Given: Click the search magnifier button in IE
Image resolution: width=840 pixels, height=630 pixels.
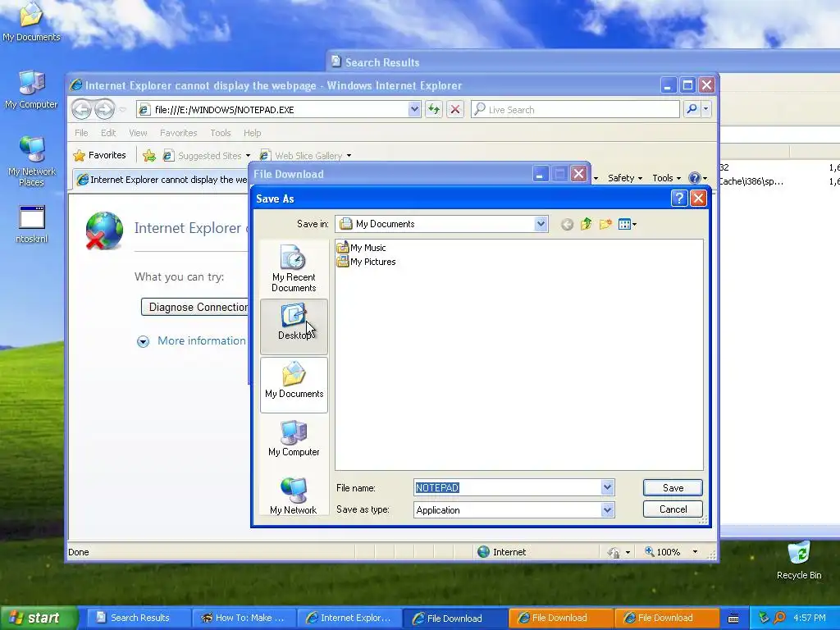Looking at the screenshot, I should (692, 109).
